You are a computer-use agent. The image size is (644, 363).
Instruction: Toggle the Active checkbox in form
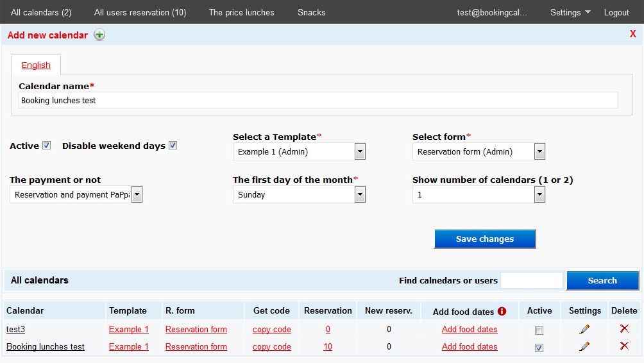pyautogui.click(x=47, y=146)
